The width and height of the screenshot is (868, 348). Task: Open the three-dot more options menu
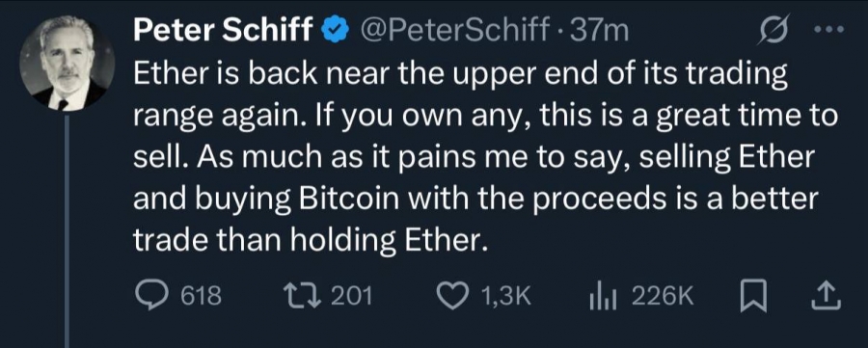coord(830,29)
